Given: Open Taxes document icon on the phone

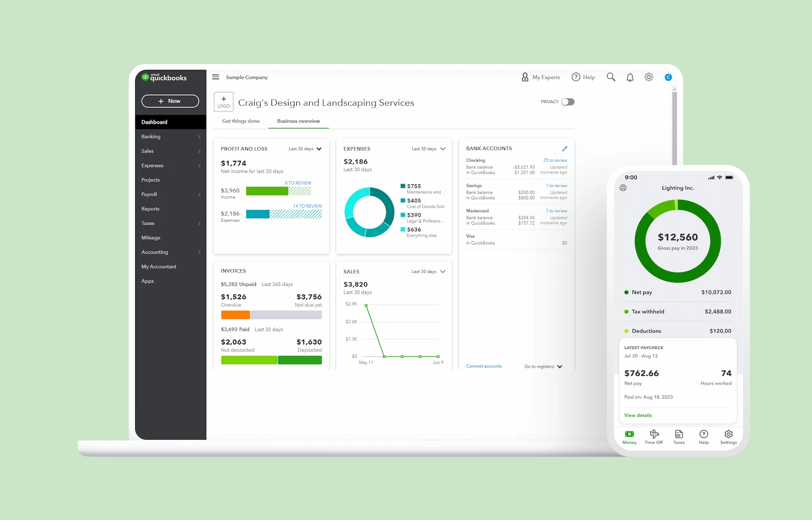Looking at the screenshot, I should pos(679,435).
